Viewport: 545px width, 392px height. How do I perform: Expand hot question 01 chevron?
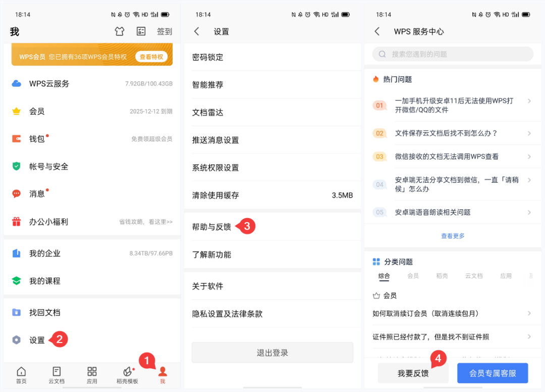point(529,101)
